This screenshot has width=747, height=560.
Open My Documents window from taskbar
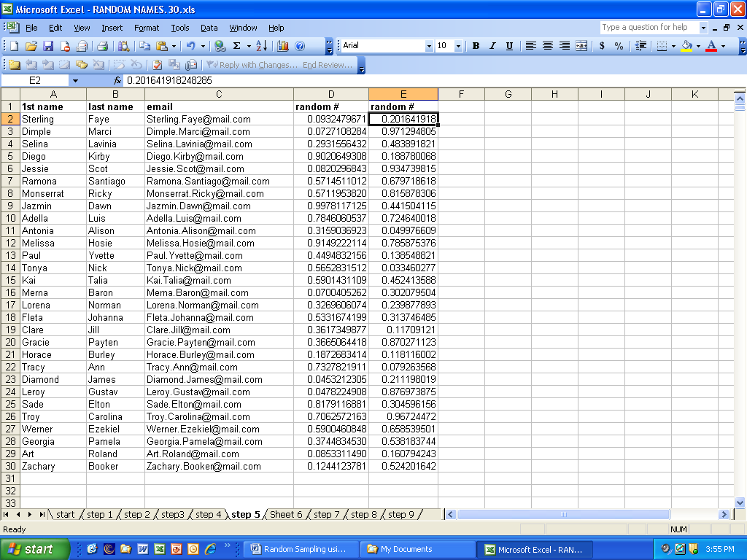coord(417,549)
